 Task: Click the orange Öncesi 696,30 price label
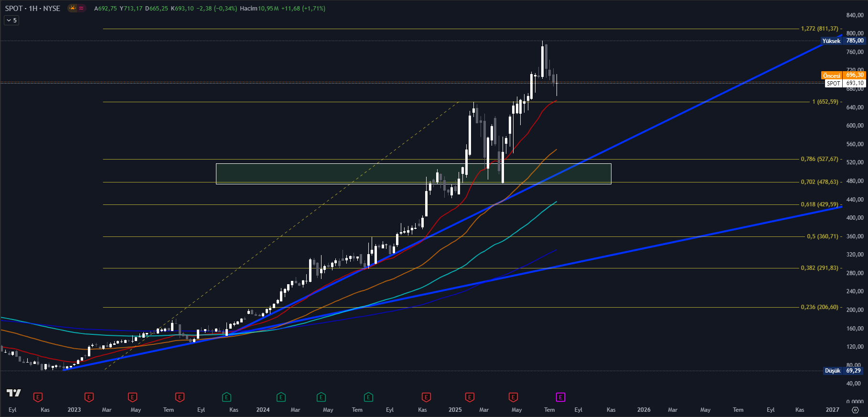[x=843, y=75]
